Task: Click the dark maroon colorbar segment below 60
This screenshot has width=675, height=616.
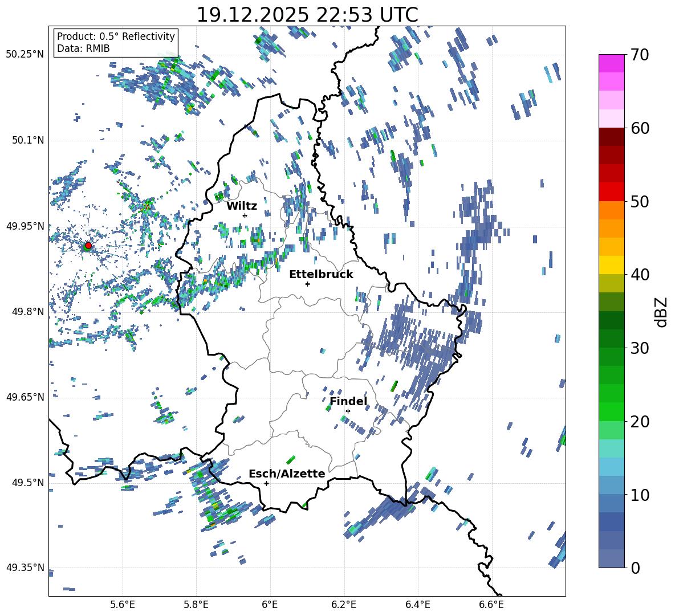Action: click(x=611, y=137)
